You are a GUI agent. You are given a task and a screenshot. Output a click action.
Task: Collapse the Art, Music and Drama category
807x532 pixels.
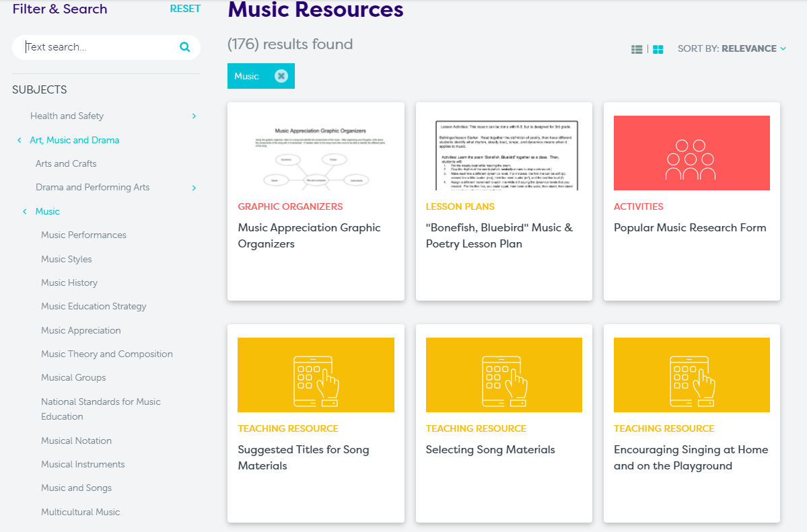pos(20,141)
